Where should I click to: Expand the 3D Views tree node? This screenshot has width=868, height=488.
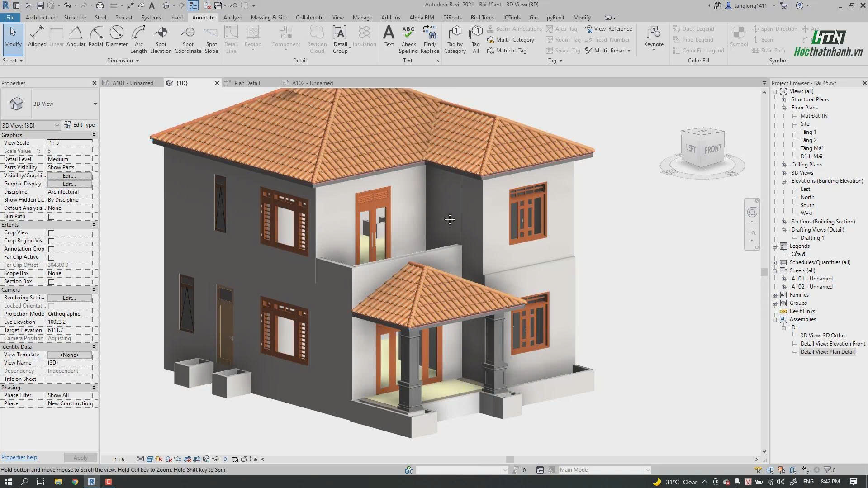click(784, 173)
